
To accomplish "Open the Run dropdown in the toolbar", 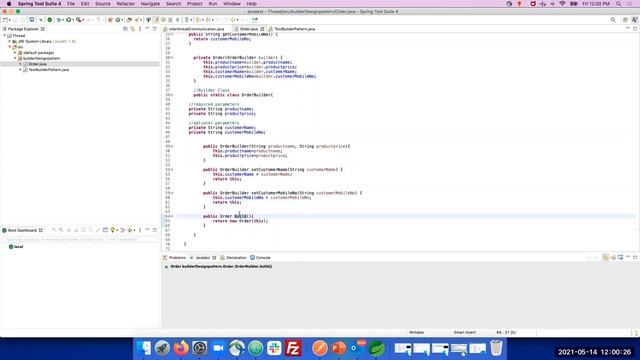I will (x=72, y=20).
